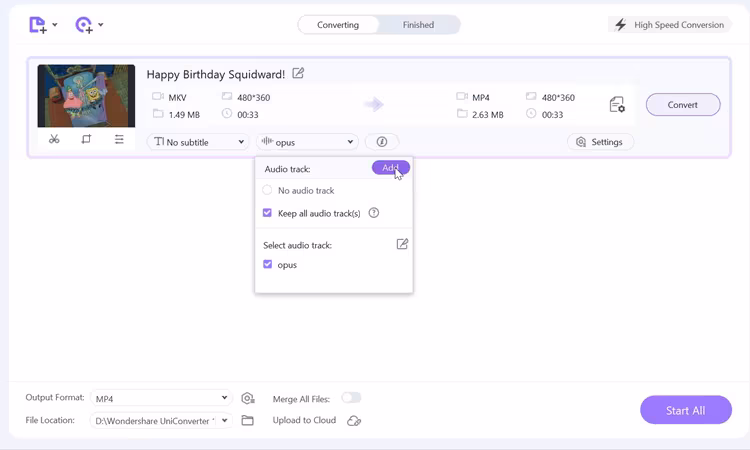This screenshot has height=450, width=750.
Task: Click the crop icon under thumbnail
Action: [x=86, y=140]
